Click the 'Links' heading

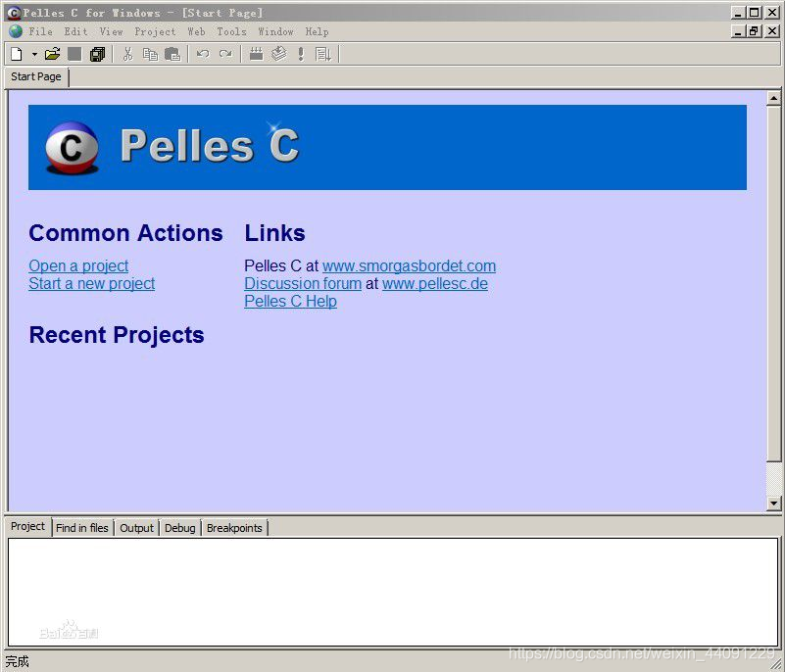coord(274,233)
